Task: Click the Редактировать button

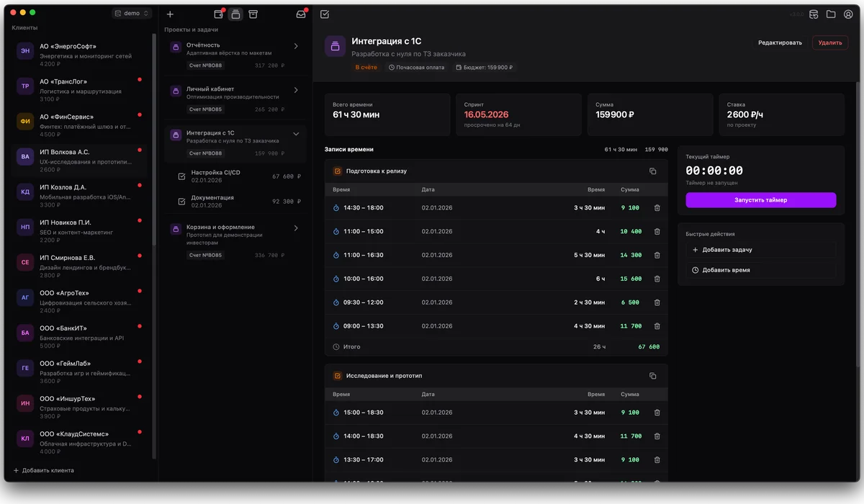Action: (780, 42)
